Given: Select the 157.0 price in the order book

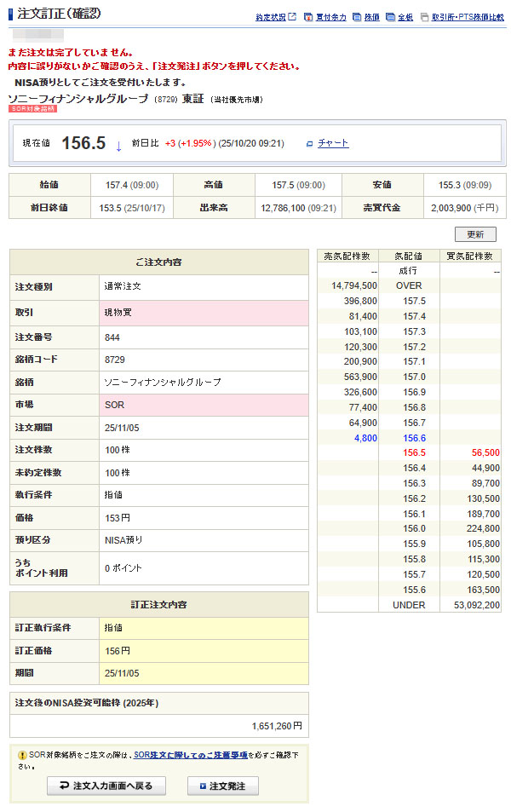Looking at the screenshot, I should (x=409, y=377).
